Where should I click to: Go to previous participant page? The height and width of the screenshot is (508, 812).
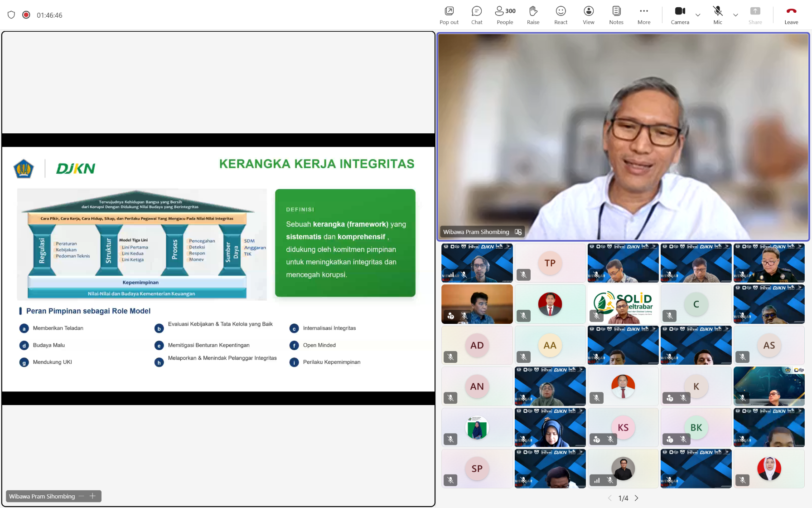pyautogui.click(x=609, y=498)
